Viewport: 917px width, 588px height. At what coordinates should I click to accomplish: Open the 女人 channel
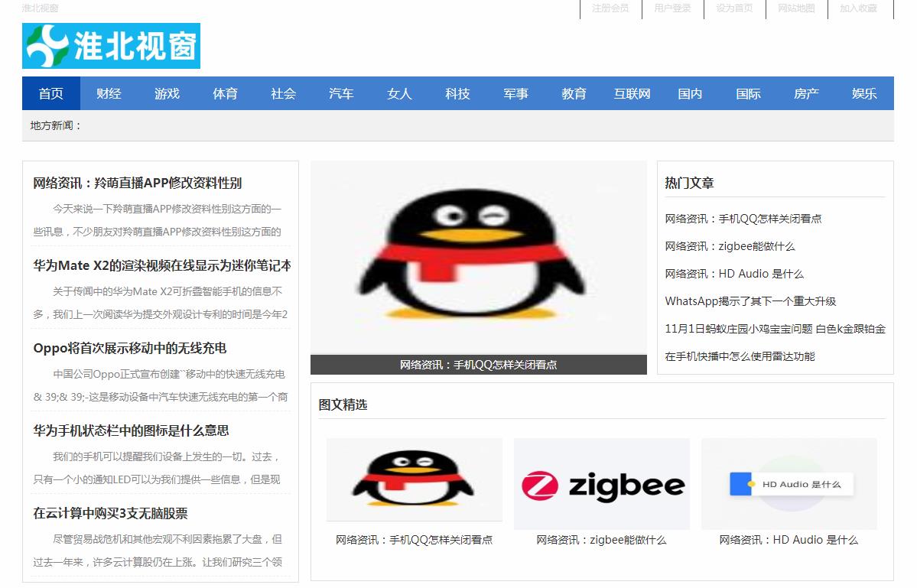click(399, 93)
